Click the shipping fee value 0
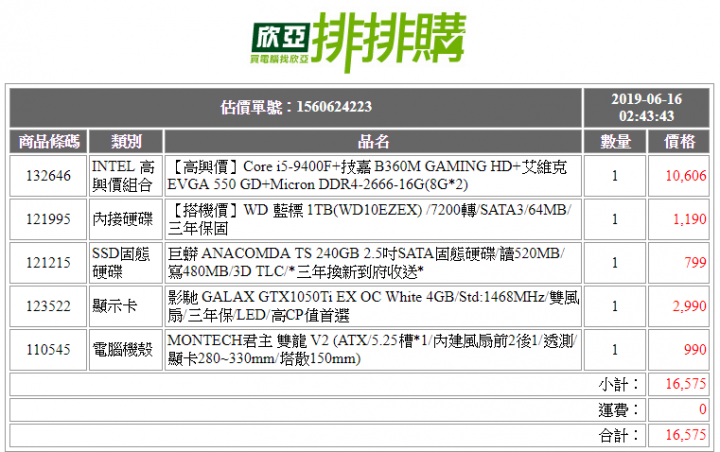 pos(703,409)
